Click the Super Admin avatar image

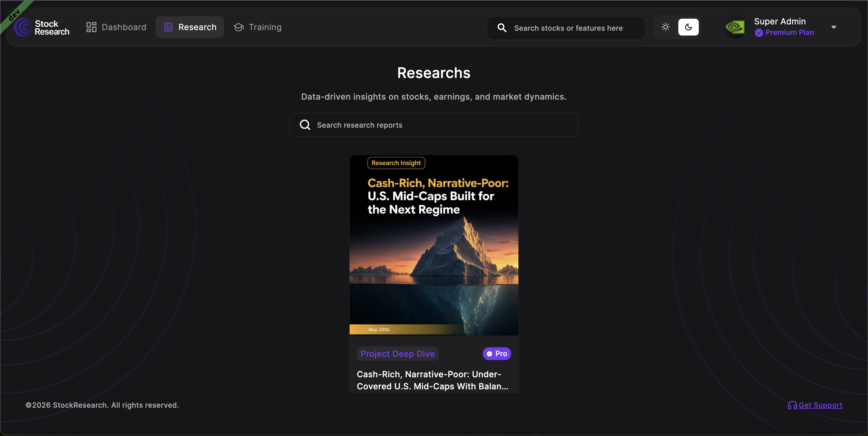tap(735, 27)
